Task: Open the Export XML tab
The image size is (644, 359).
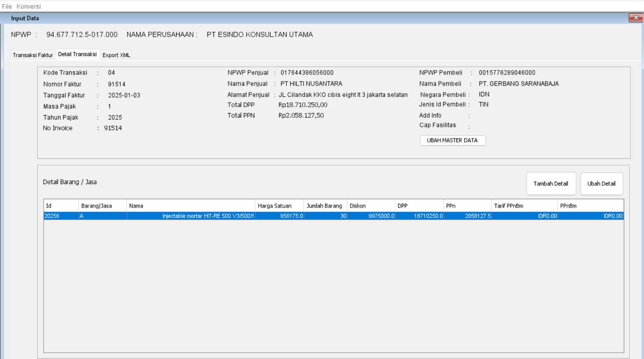Action: [x=116, y=55]
